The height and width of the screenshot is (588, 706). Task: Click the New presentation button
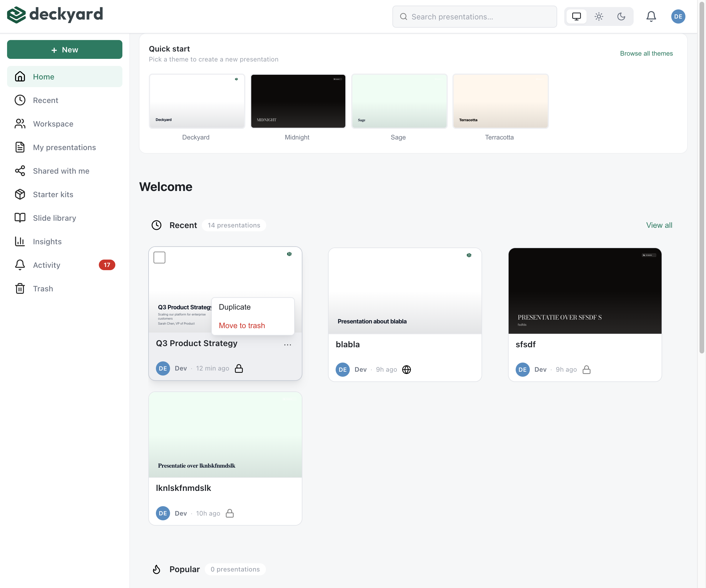pyautogui.click(x=64, y=49)
